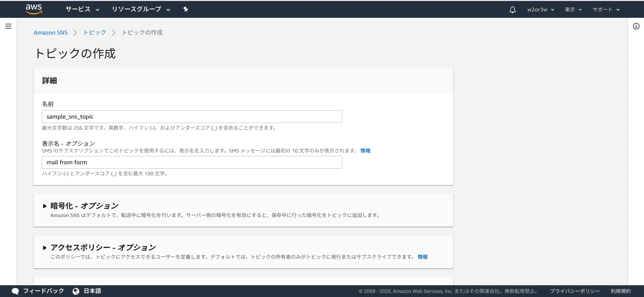Click the 表示名 input field with mail from form
This screenshot has width=644, height=297.
click(192, 162)
